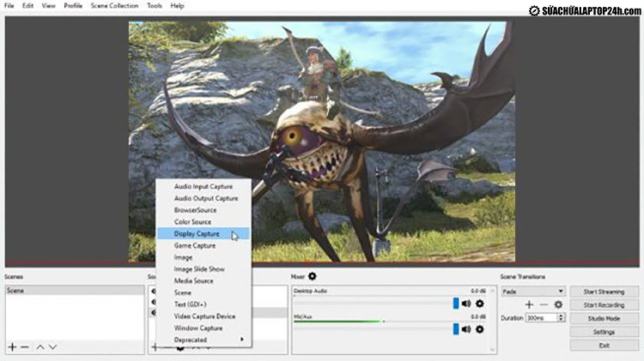Enable Studio Mode button
The width and height of the screenshot is (644, 361).
pos(604,318)
